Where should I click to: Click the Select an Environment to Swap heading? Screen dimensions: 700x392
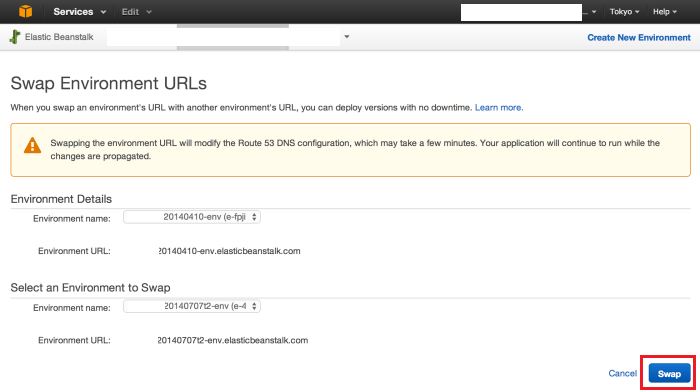click(x=91, y=288)
